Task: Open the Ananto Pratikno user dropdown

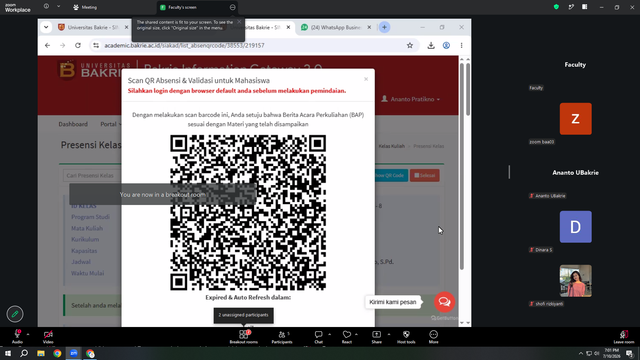Action: 411,99
